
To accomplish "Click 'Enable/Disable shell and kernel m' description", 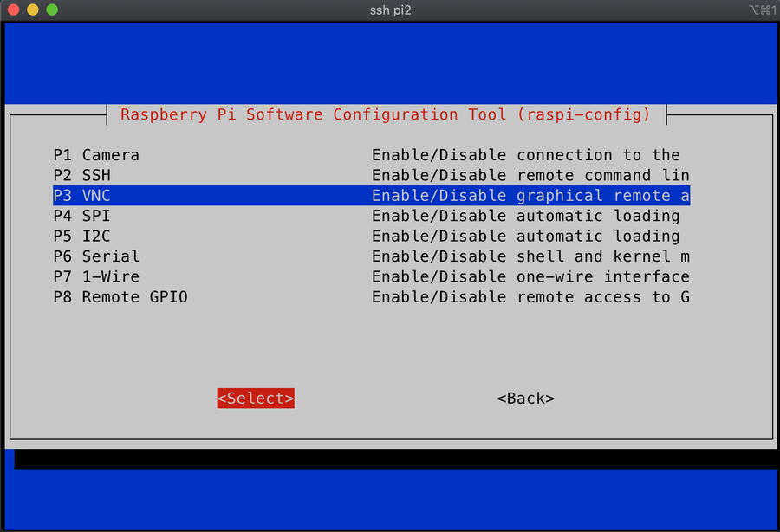I will (x=530, y=256).
